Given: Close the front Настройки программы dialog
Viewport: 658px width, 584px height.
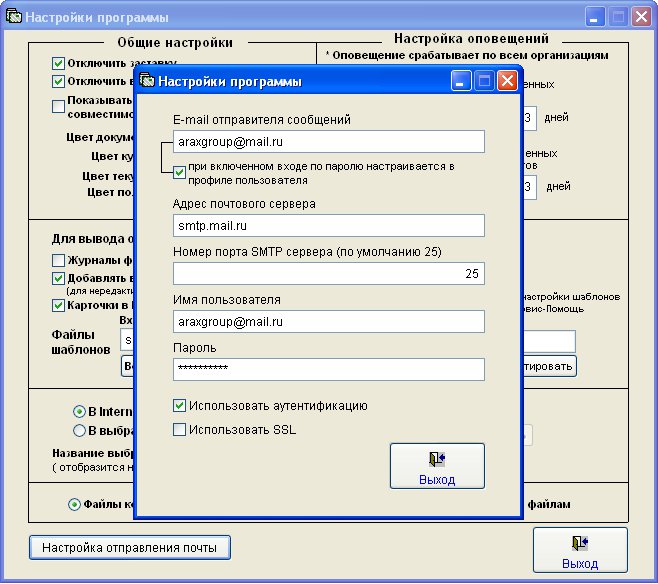Looking at the screenshot, I should [x=507, y=81].
